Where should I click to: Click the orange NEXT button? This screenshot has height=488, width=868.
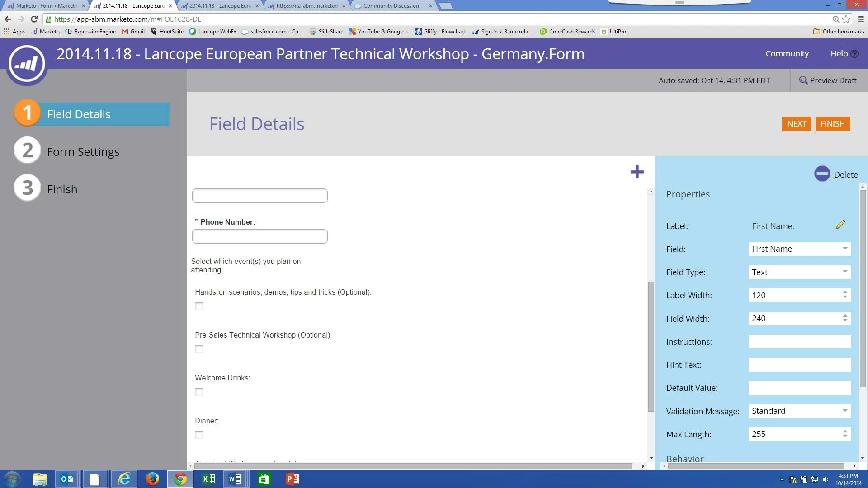click(x=796, y=124)
